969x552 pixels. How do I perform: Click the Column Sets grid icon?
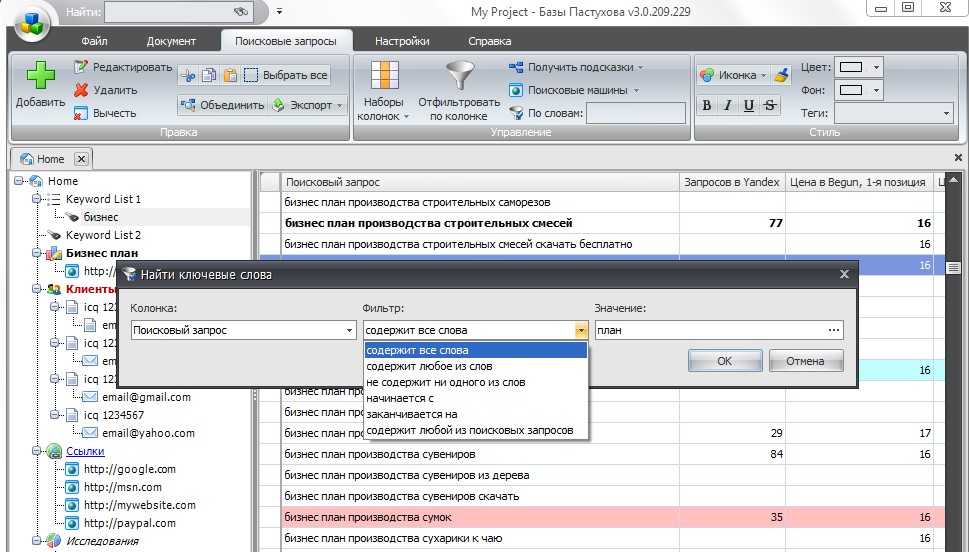[385, 77]
